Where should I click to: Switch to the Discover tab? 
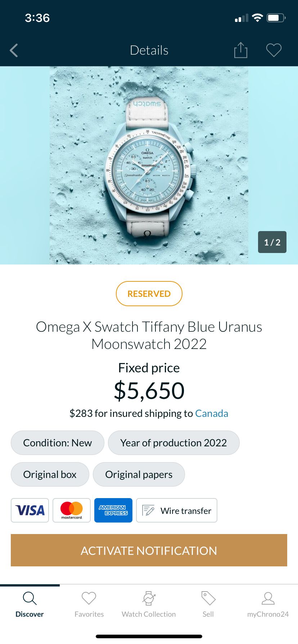30,604
